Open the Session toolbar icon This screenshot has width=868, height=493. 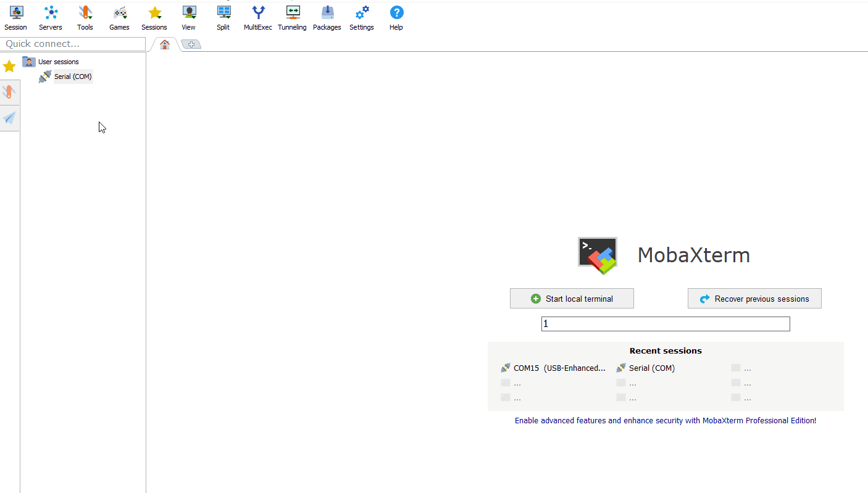coord(15,18)
